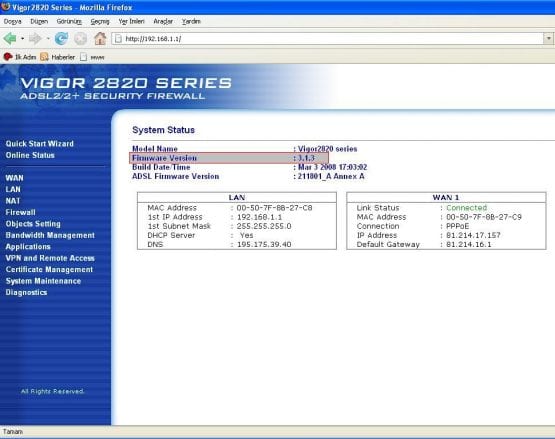Click the Forward arrow button
The height and width of the screenshot is (439, 555).
35,38
